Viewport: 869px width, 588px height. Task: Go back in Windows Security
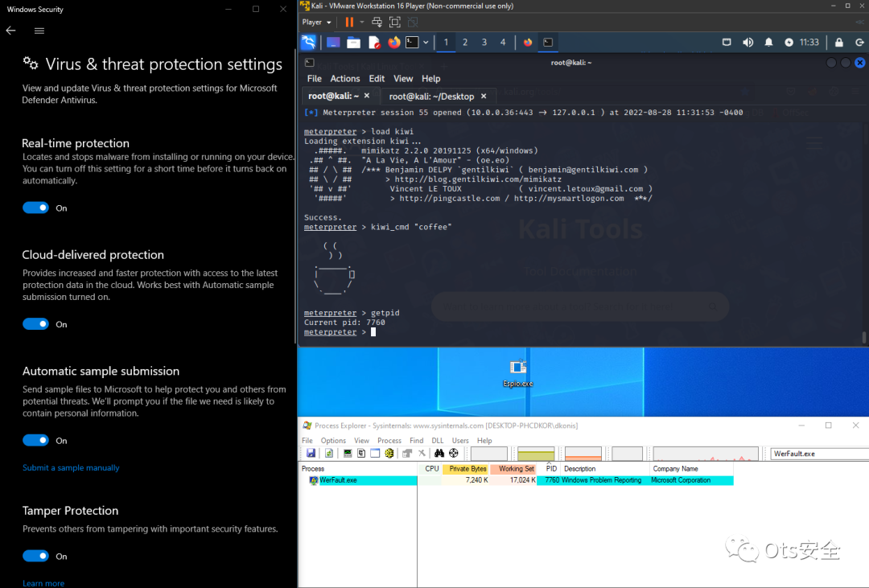coord(11,31)
